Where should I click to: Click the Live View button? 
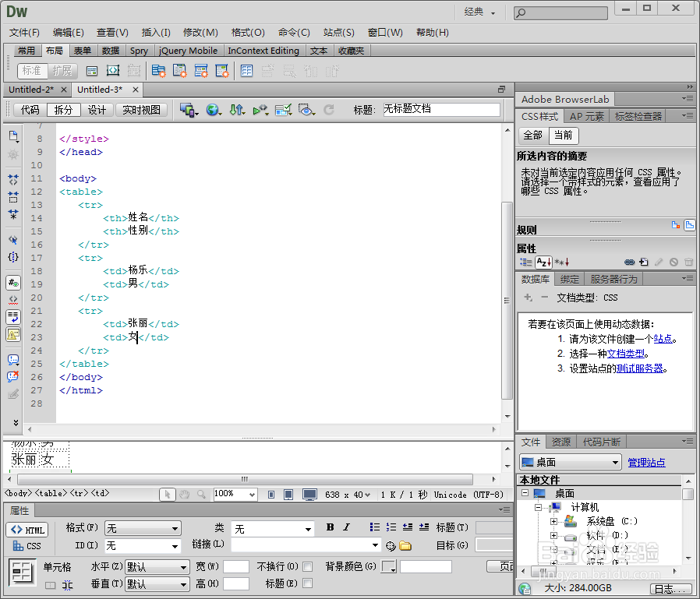tap(142, 110)
